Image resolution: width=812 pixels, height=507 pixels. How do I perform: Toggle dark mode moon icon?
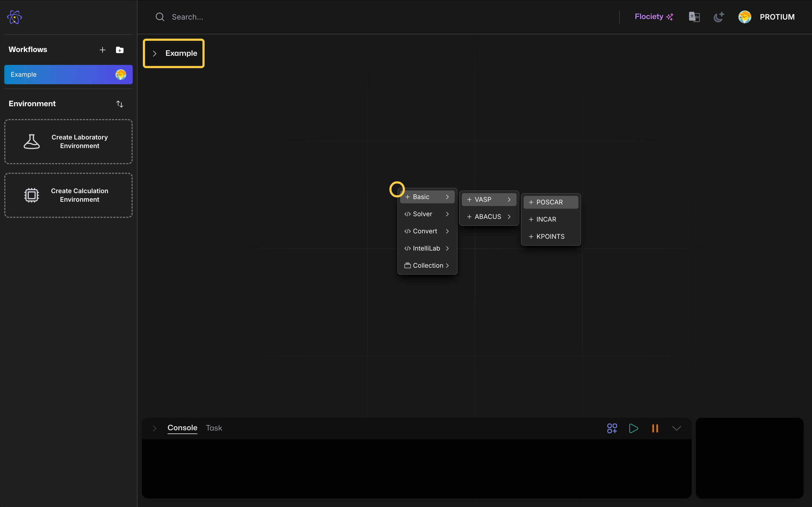[718, 17]
